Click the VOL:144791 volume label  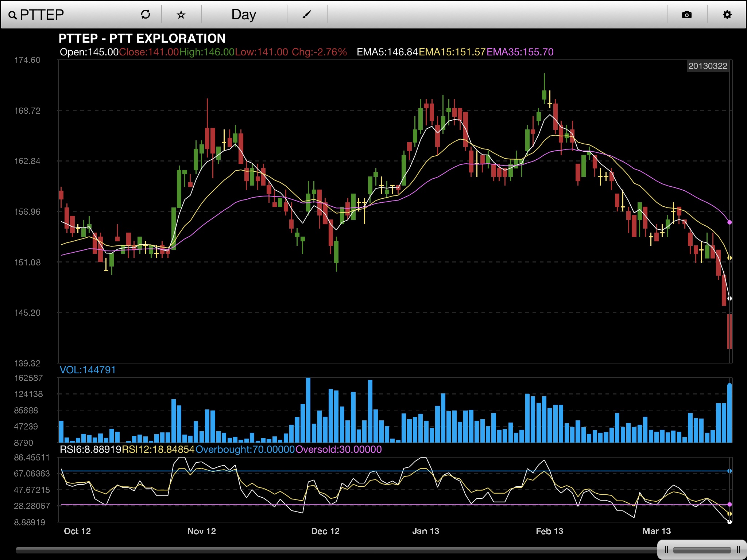click(x=88, y=370)
